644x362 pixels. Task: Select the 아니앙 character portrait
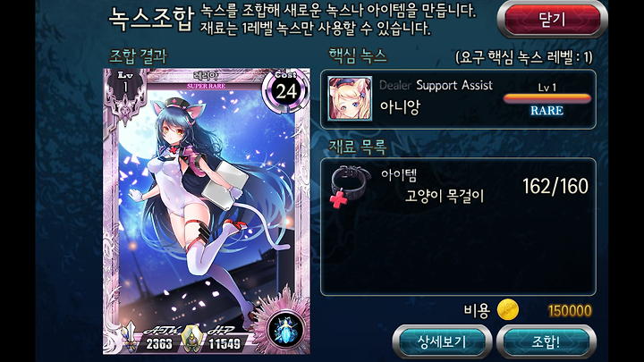pos(350,98)
